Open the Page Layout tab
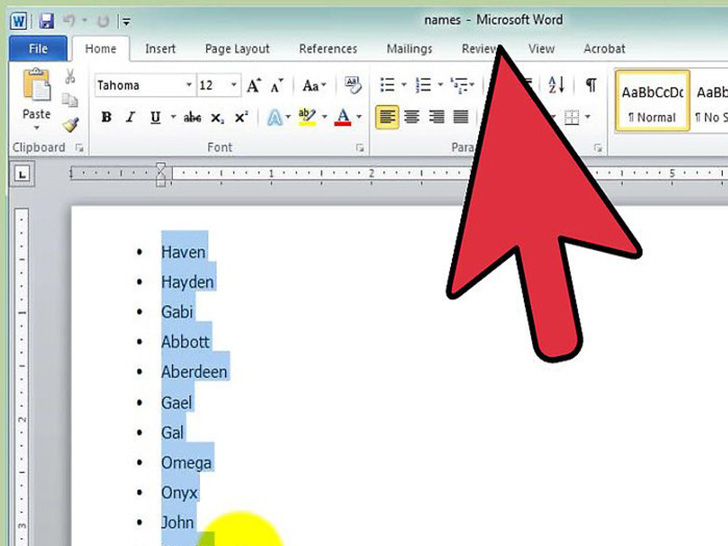Viewport: 728px width, 546px height. (x=237, y=49)
